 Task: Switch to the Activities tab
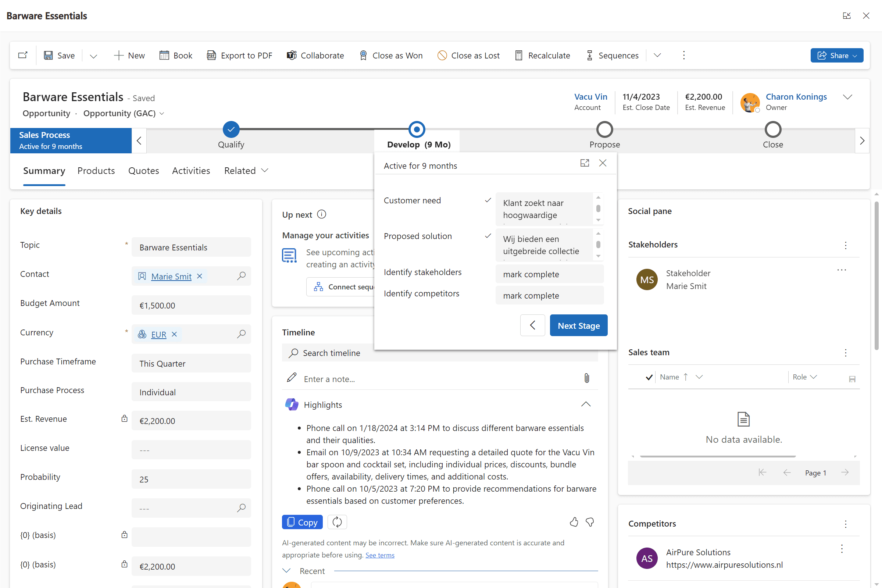(191, 171)
